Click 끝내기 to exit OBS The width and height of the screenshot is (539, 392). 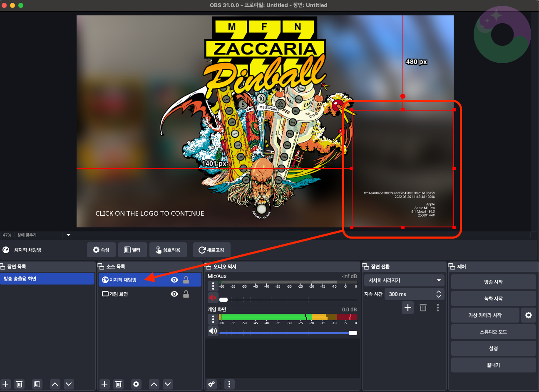493,365
